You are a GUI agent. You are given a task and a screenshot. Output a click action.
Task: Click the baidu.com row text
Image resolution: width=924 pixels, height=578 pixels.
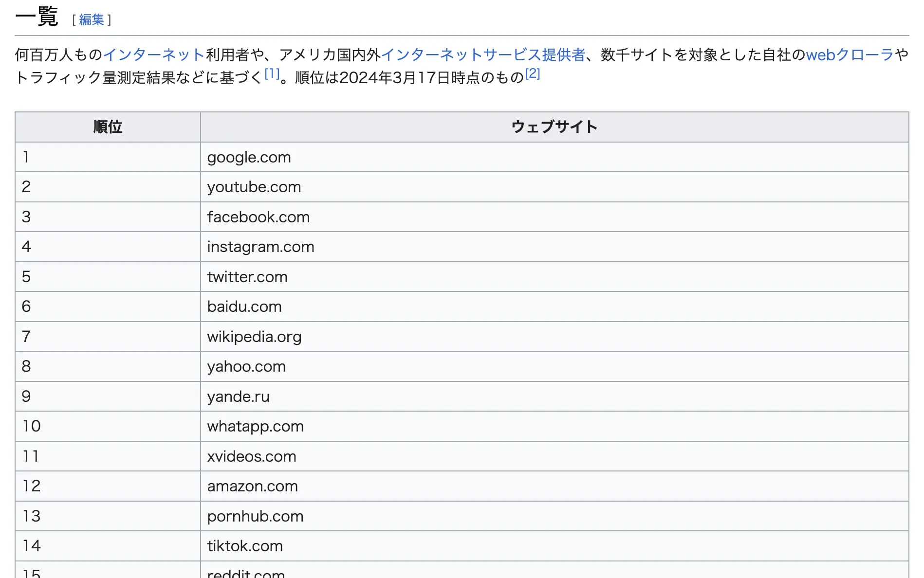point(244,307)
